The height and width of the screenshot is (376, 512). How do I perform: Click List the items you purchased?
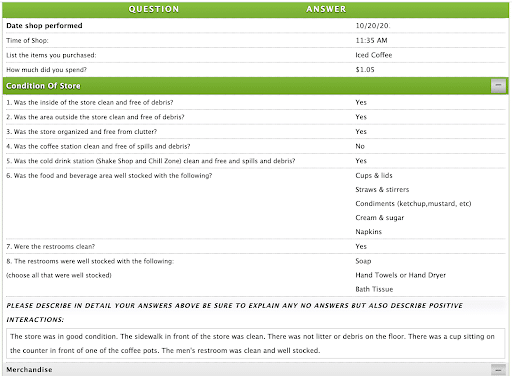pos(51,55)
